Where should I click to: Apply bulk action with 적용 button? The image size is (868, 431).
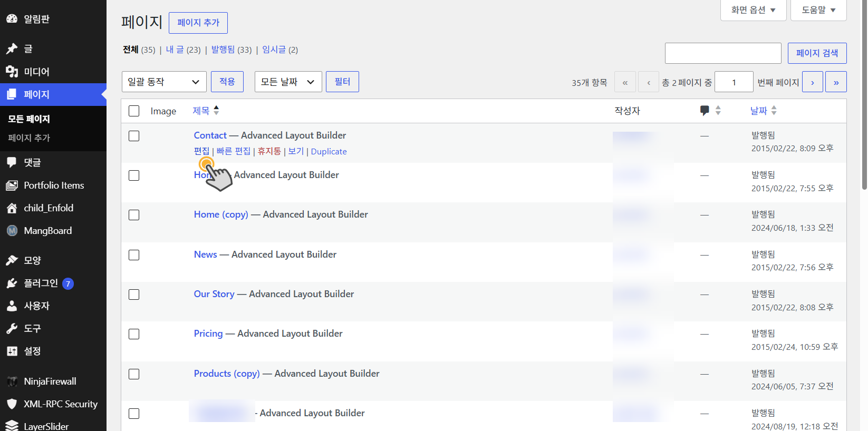(x=227, y=82)
